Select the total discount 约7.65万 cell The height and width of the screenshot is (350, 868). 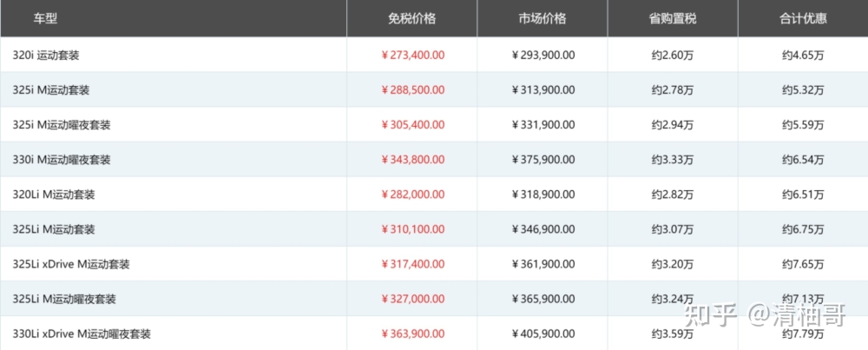click(x=803, y=265)
